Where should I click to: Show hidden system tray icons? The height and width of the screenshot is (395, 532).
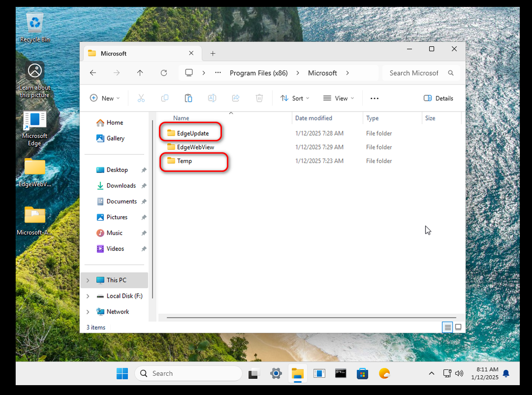(431, 373)
